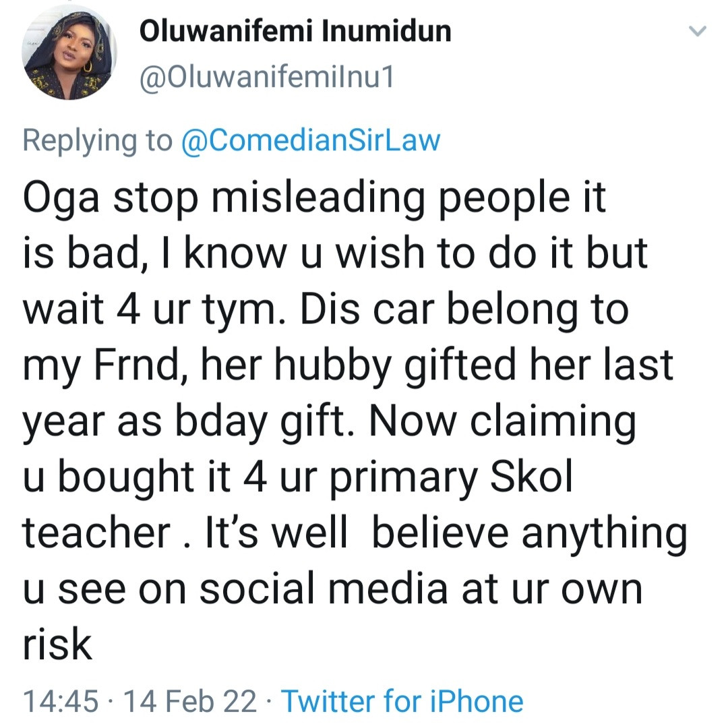The width and height of the screenshot is (728, 724).
Task: Click the phrase "believe anything"
Action: click(529, 533)
